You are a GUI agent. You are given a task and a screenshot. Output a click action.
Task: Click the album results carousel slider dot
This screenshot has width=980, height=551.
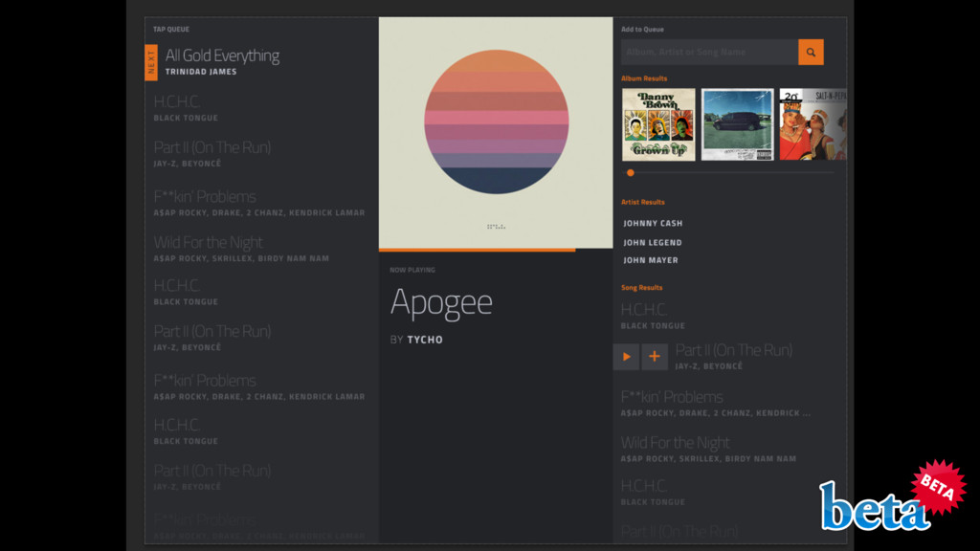click(x=631, y=173)
